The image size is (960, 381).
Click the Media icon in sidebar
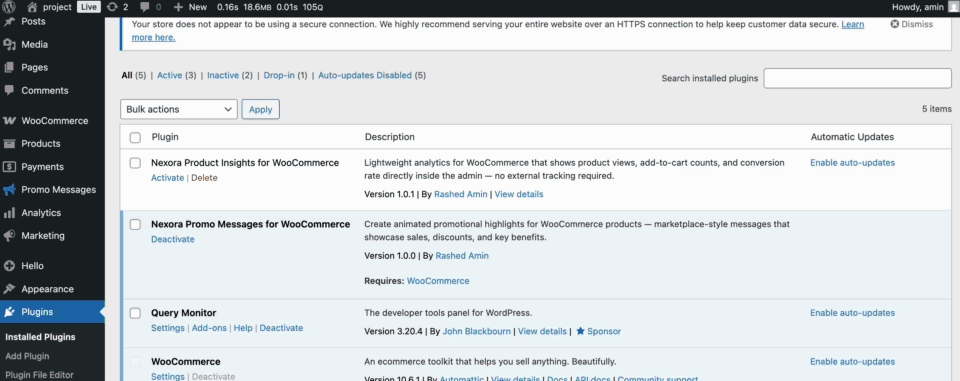pyautogui.click(x=9, y=45)
